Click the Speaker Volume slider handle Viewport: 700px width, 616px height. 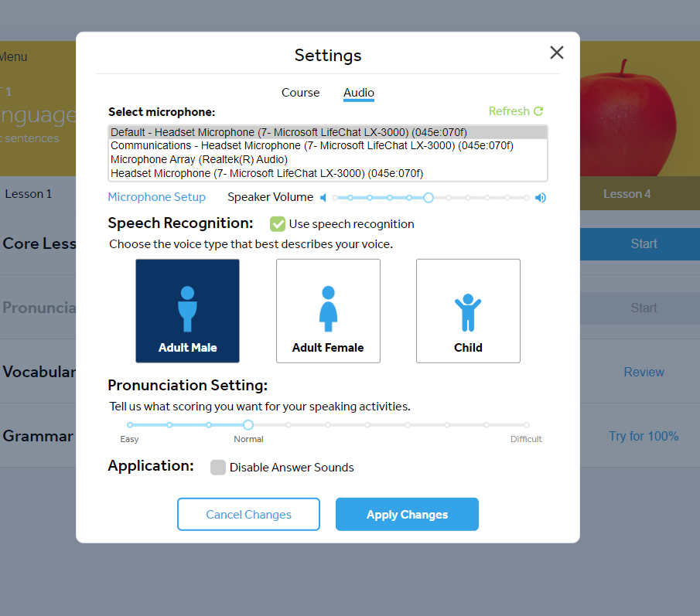429,198
